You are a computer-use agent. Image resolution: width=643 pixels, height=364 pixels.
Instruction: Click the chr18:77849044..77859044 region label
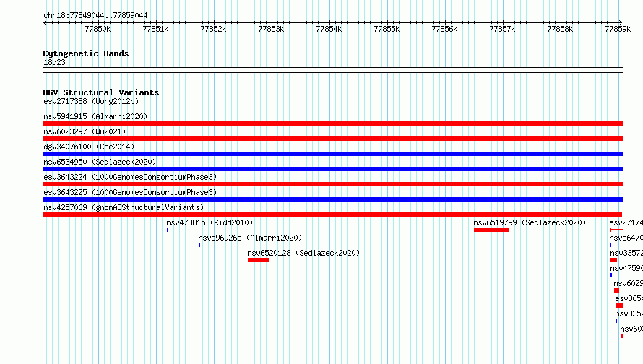[x=95, y=15]
